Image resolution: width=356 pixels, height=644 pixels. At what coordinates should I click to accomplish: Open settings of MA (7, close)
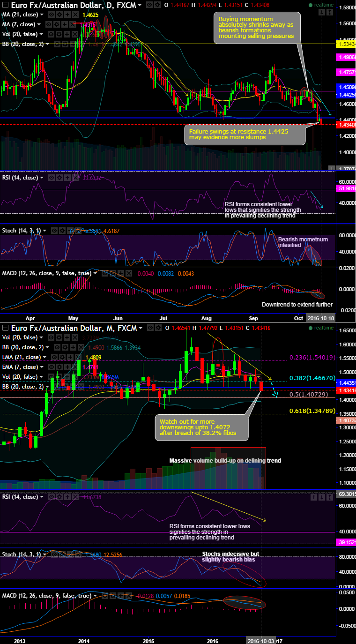pyautogui.click(x=56, y=24)
